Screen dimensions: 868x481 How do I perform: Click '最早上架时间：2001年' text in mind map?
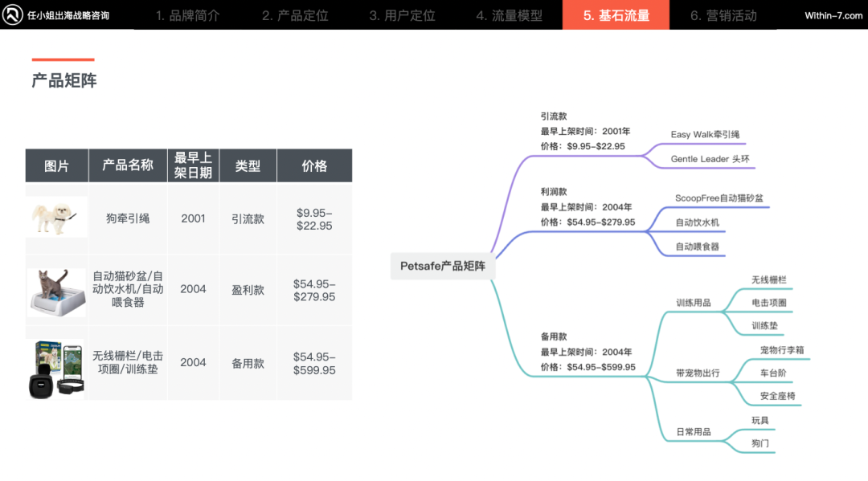[585, 132]
